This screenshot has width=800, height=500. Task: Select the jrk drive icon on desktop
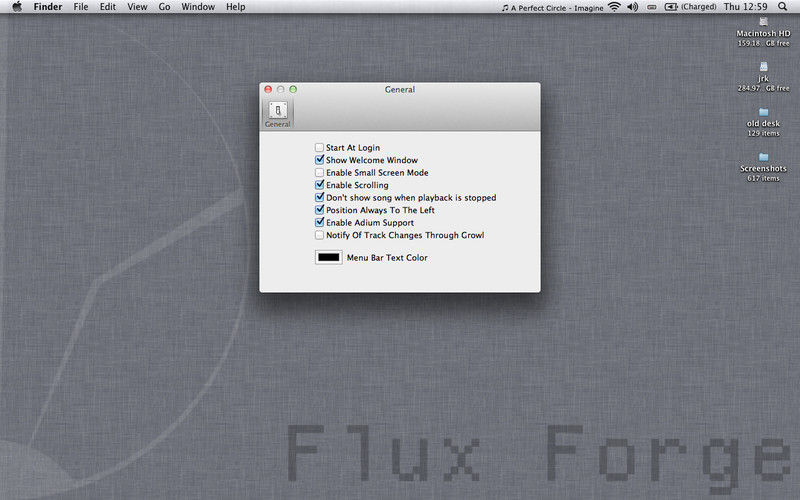click(763, 66)
